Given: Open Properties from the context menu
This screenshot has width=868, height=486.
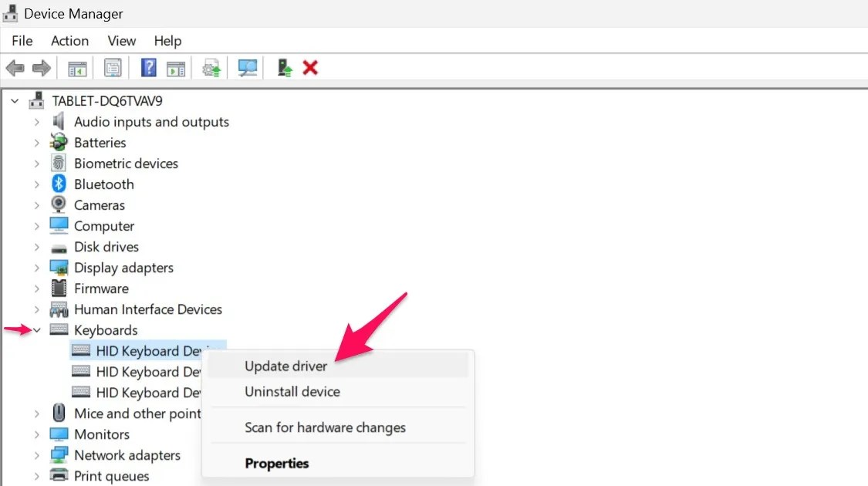Looking at the screenshot, I should coord(277,464).
